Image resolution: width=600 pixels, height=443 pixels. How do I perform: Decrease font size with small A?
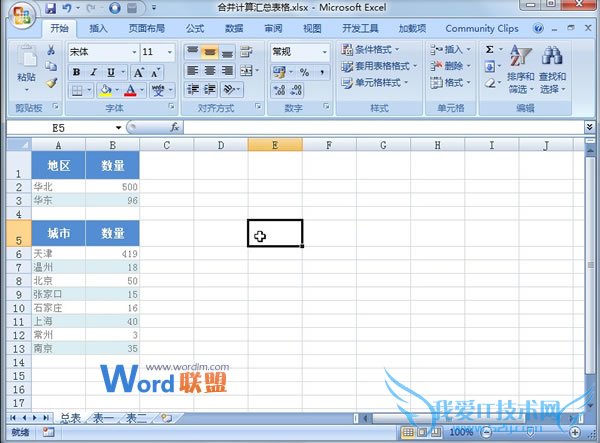coord(155,72)
